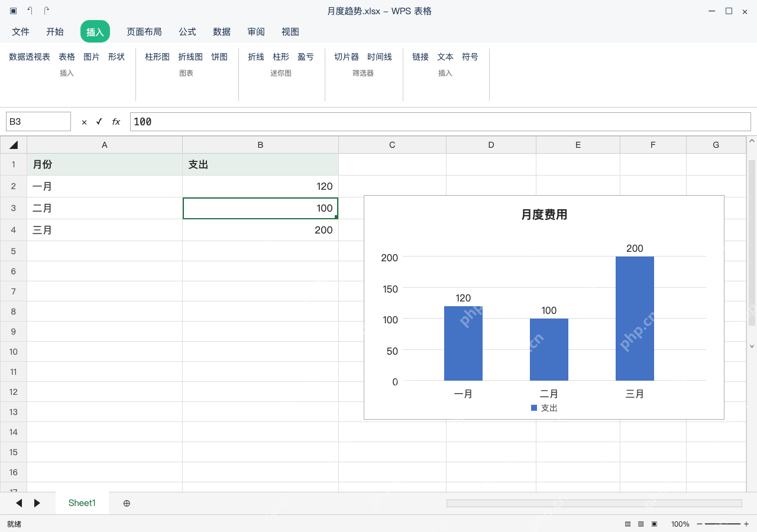Switch to page layout view icon
This screenshot has height=532, width=757.
641,524
